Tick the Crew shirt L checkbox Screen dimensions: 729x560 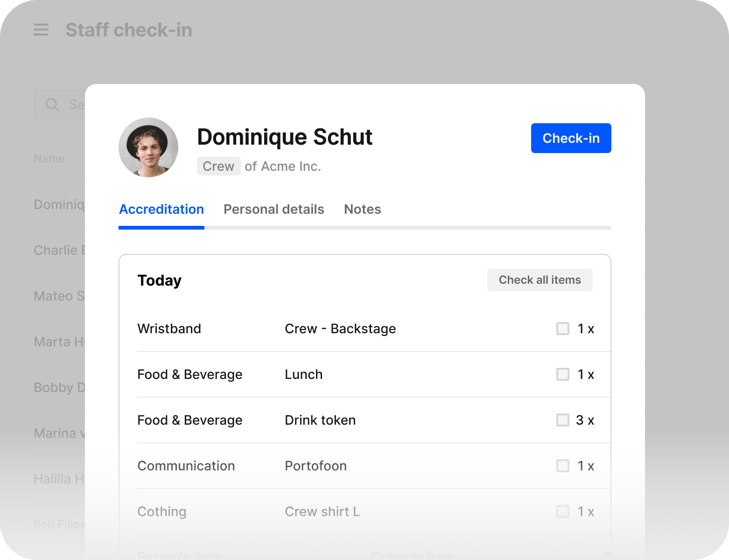(563, 511)
